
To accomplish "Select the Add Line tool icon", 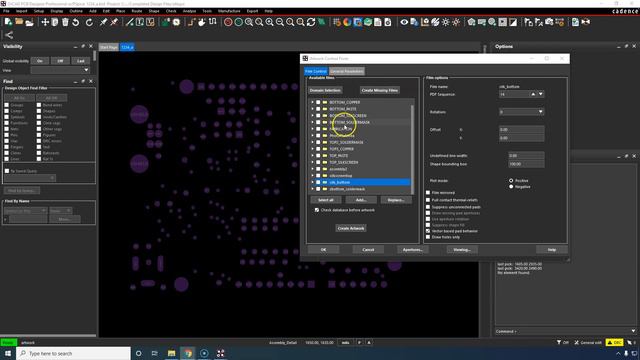I will tap(129, 22).
